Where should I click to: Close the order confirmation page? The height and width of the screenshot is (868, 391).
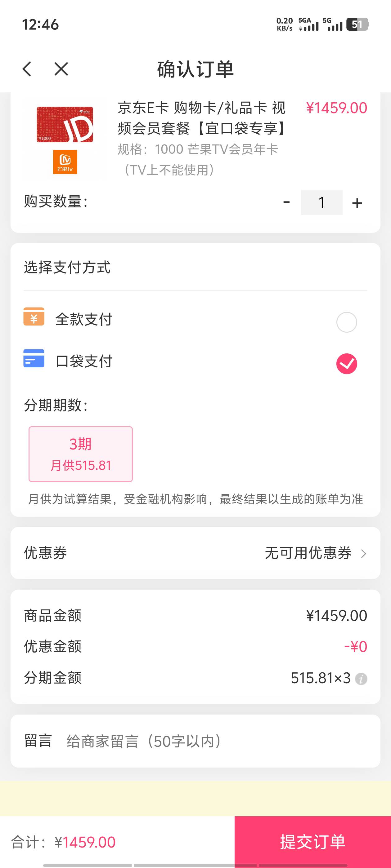tap(61, 69)
